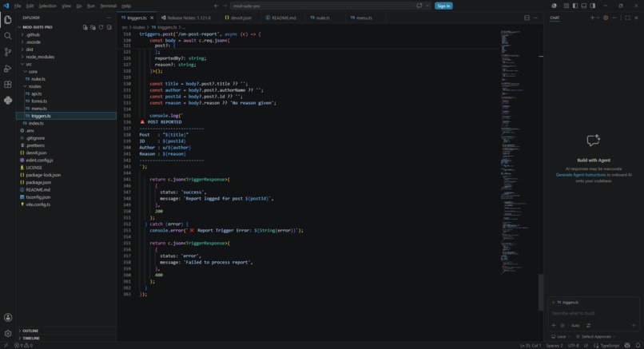Open the Local session target dropdown
The height and width of the screenshot is (349, 644).
[561, 337]
